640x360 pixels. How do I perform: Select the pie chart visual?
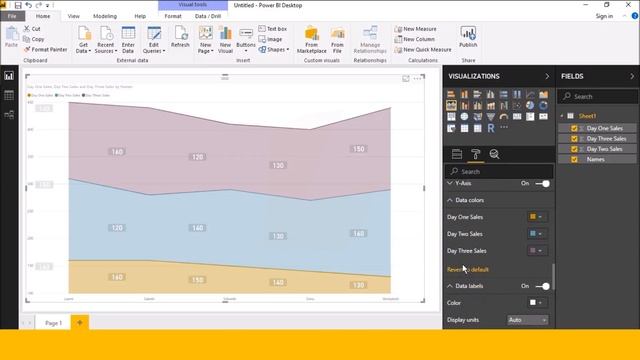click(x=530, y=106)
